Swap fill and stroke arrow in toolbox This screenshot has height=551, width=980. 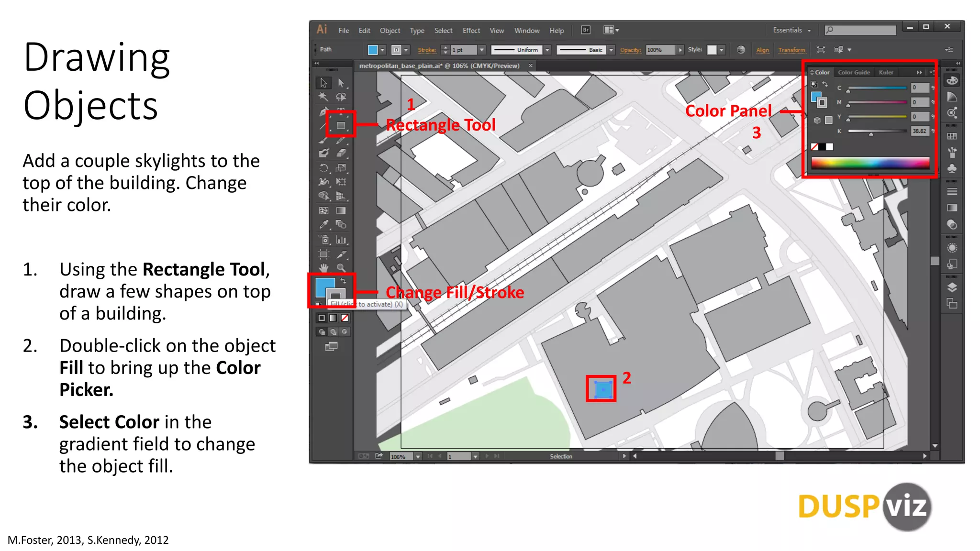pyautogui.click(x=343, y=281)
